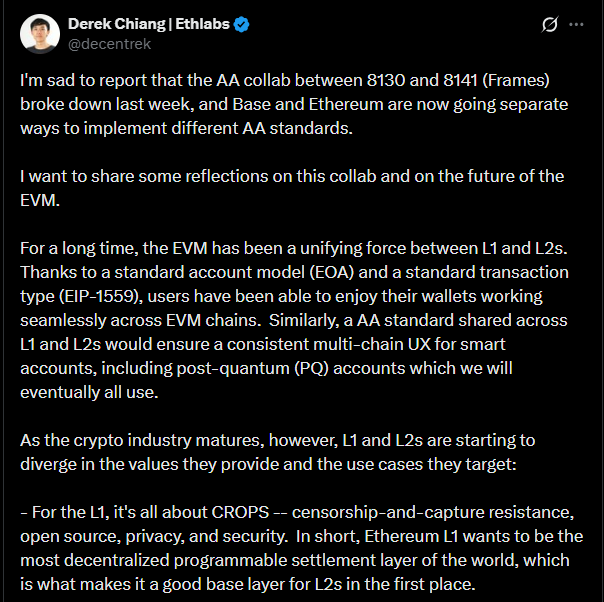Open Derek Chiang's profile picture

coord(40,34)
